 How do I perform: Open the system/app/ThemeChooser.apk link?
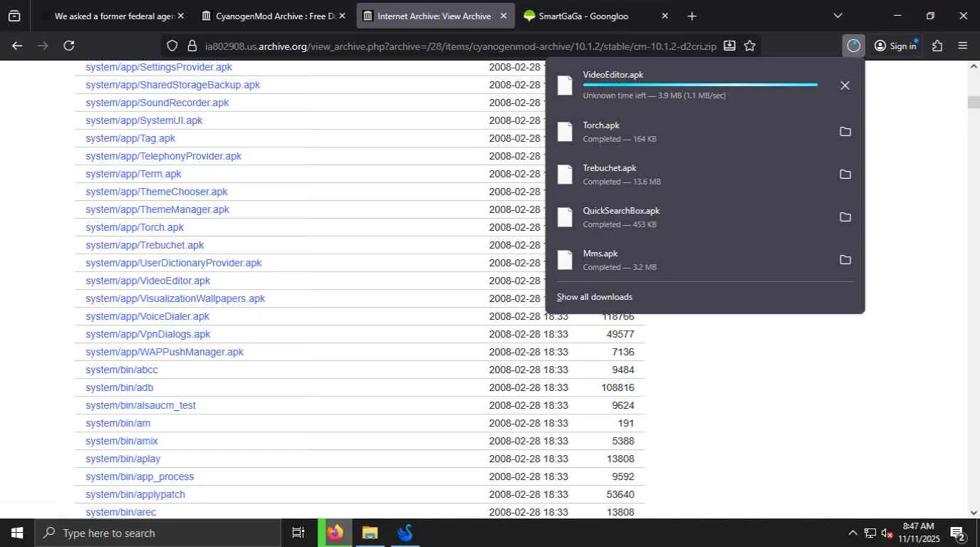click(x=157, y=192)
